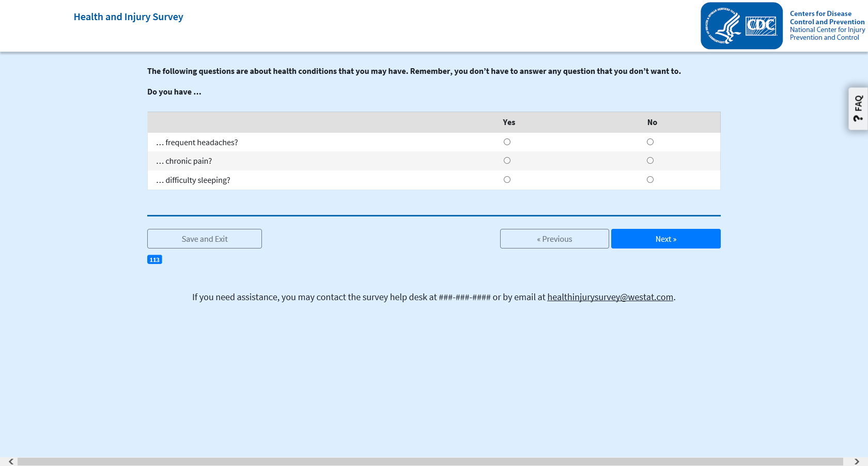
Task: Click the Centers for Disease Control text
Action: coord(827,18)
